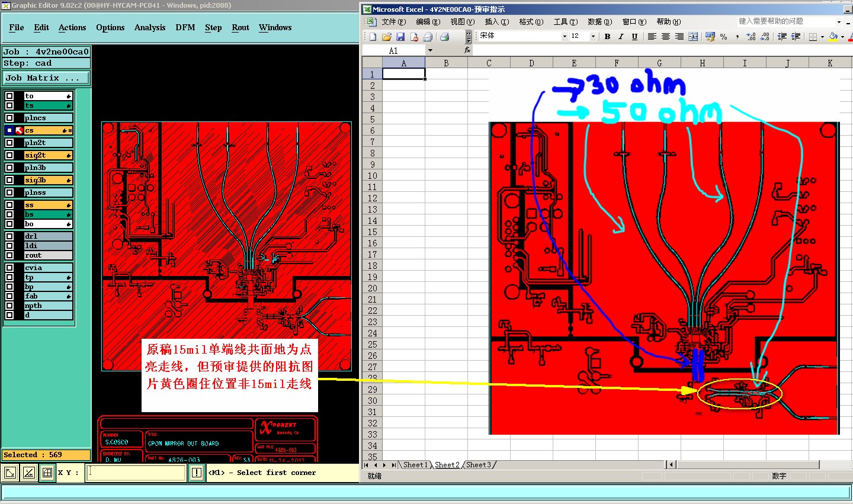
Task: Click the Font Color swatch in Excel toolbar
Action: [850, 37]
